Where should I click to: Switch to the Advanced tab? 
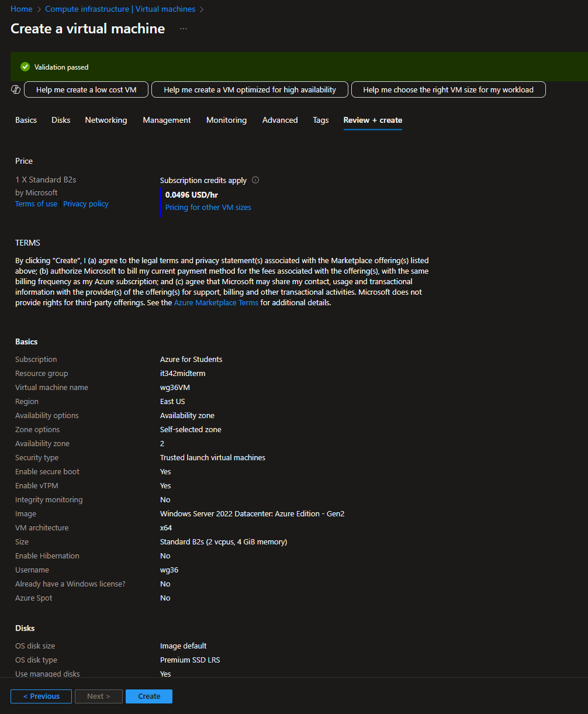(280, 120)
